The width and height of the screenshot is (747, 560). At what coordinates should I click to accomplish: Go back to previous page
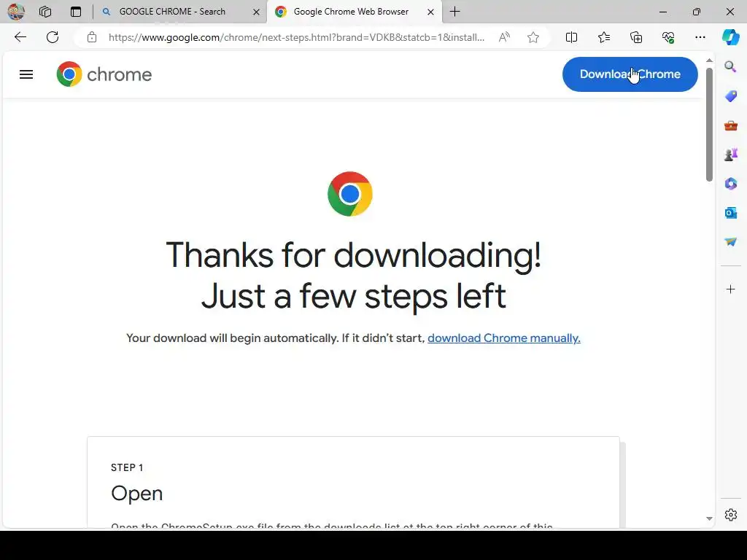click(x=20, y=37)
